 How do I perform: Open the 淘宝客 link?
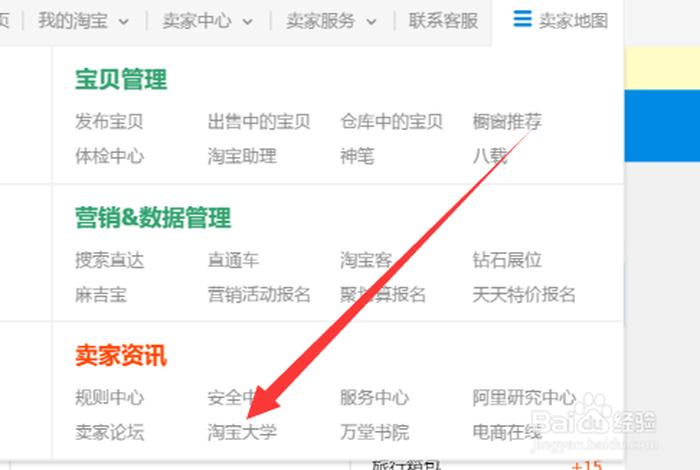coord(366,260)
